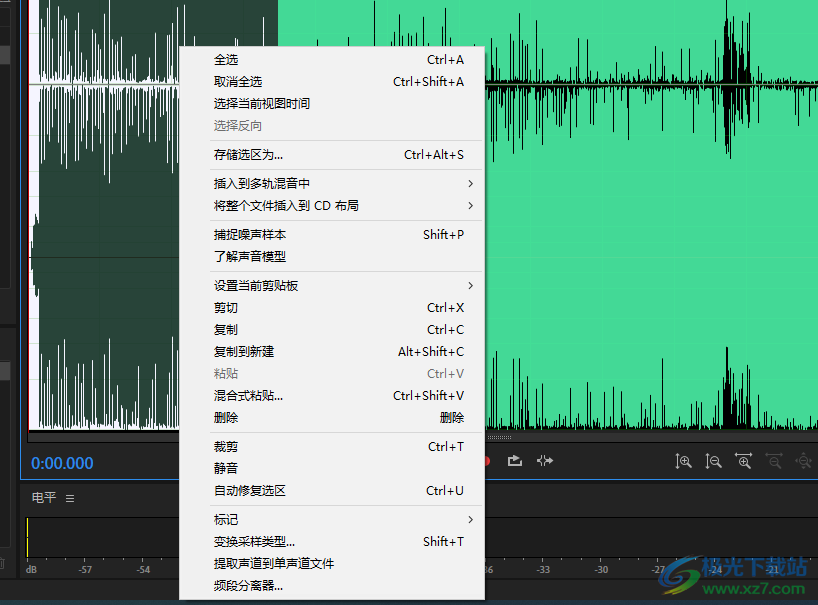This screenshot has height=605, width=818.
Task: Click the zoom in at selection icon
Action: [744, 460]
